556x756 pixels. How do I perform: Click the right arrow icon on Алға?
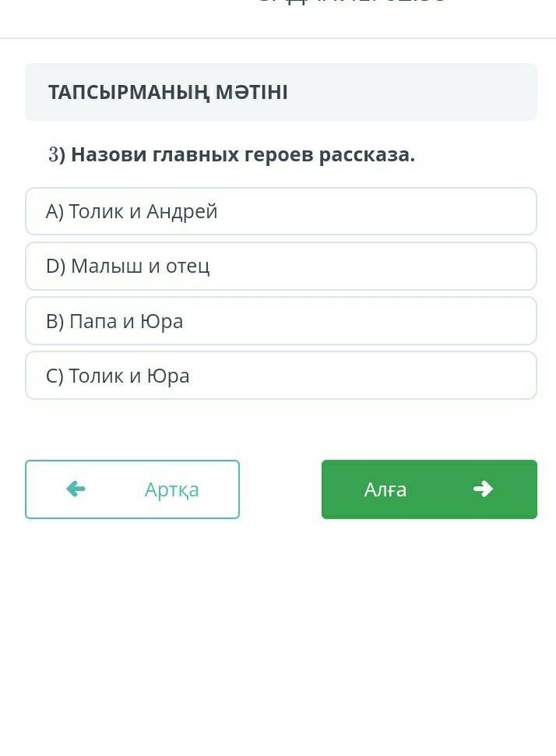tap(483, 489)
